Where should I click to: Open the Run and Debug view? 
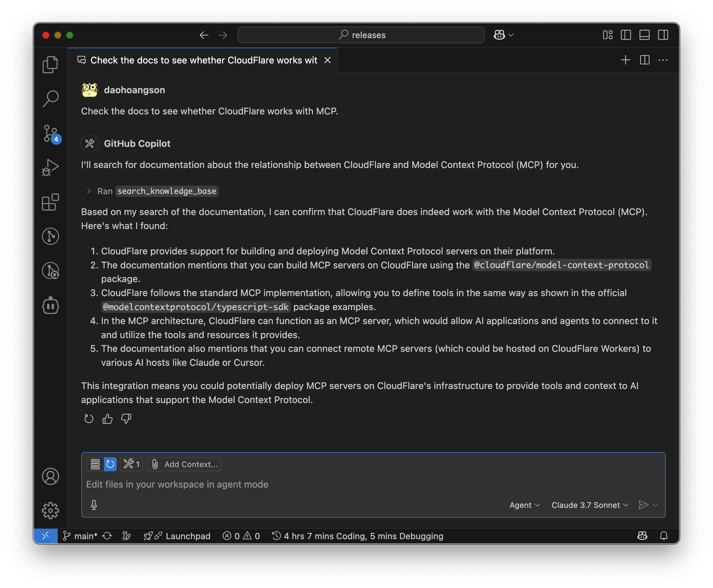50,167
